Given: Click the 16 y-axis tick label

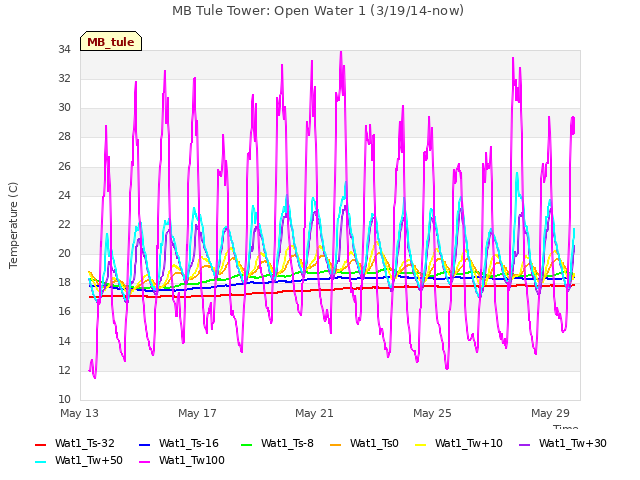Looking at the screenshot, I should pos(64,312).
